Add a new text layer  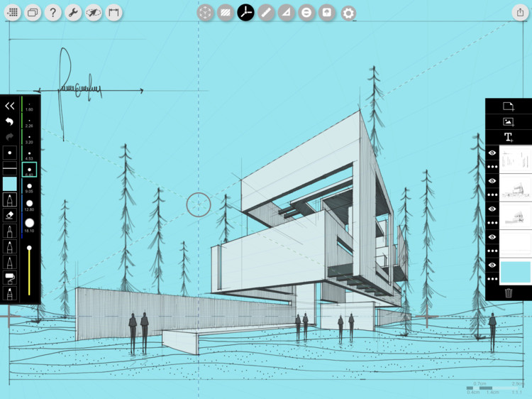click(x=508, y=137)
